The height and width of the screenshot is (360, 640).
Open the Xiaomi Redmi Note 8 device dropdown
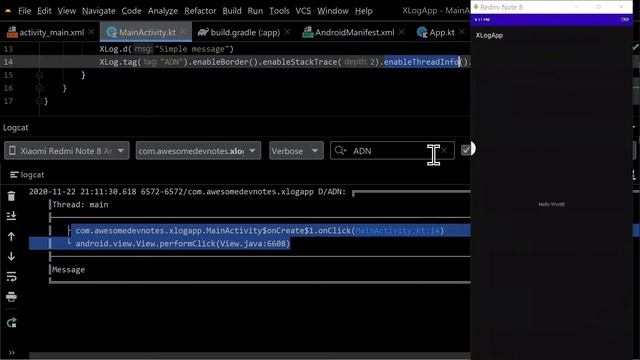67,151
